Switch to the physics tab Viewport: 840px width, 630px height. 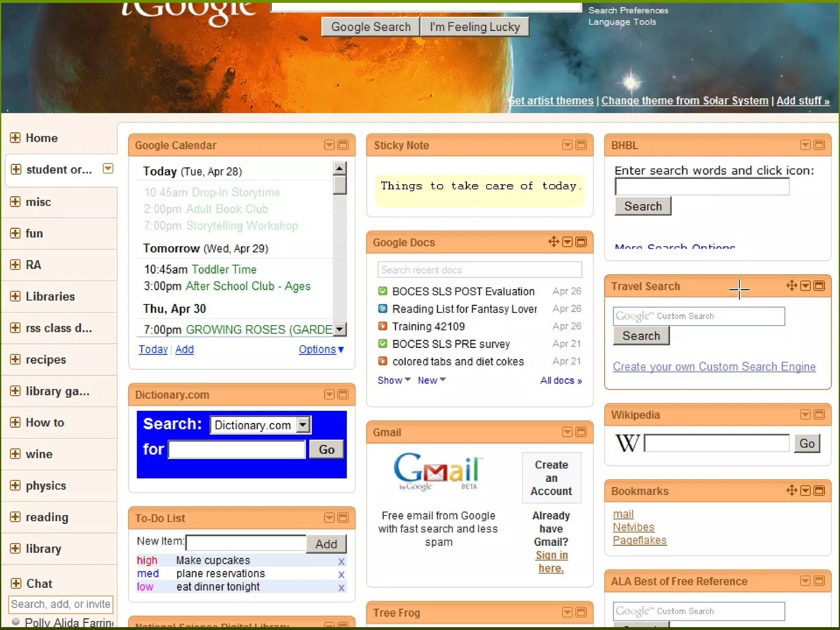[x=46, y=486]
